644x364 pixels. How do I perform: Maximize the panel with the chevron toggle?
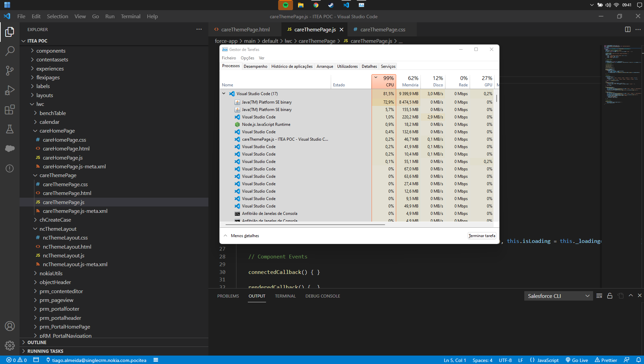(630, 296)
